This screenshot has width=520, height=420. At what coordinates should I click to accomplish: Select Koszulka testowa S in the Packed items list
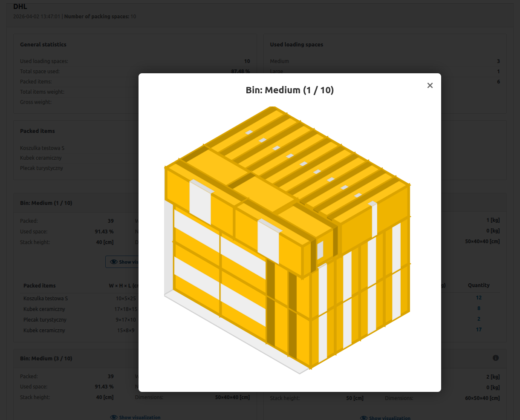[43, 148]
